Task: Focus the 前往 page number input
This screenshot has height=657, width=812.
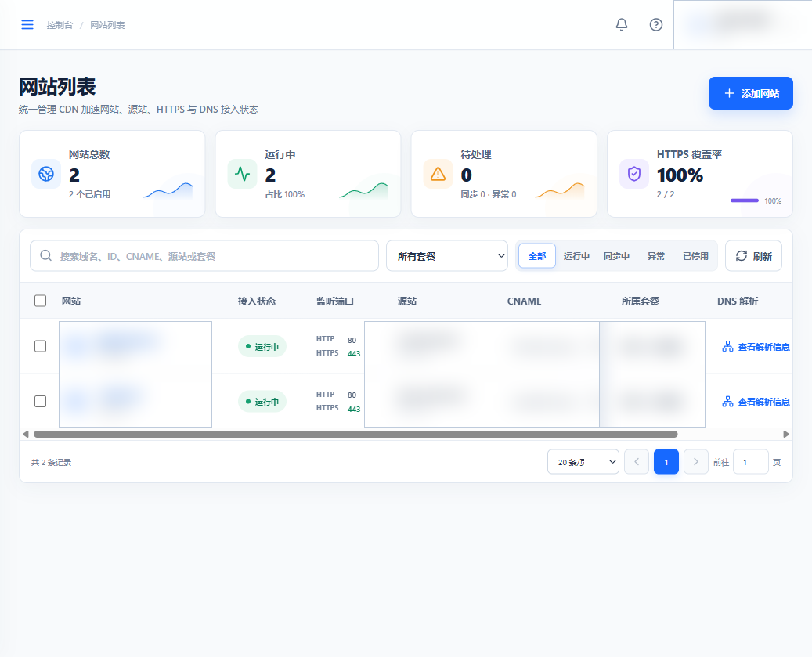Action: 750,462
